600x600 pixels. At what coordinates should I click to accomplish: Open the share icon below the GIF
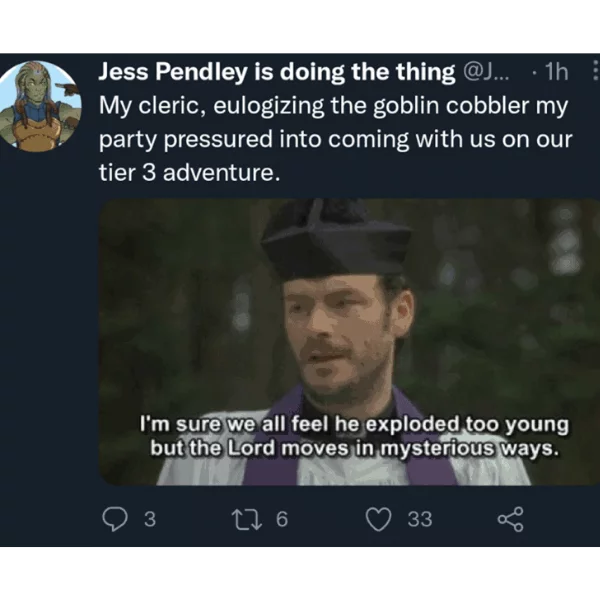pyautogui.click(x=510, y=519)
